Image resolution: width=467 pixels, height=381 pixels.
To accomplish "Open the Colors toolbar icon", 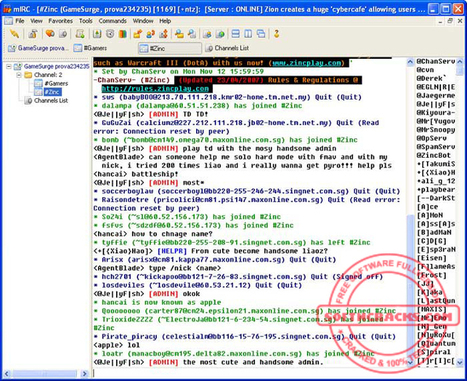I will click(x=123, y=34).
